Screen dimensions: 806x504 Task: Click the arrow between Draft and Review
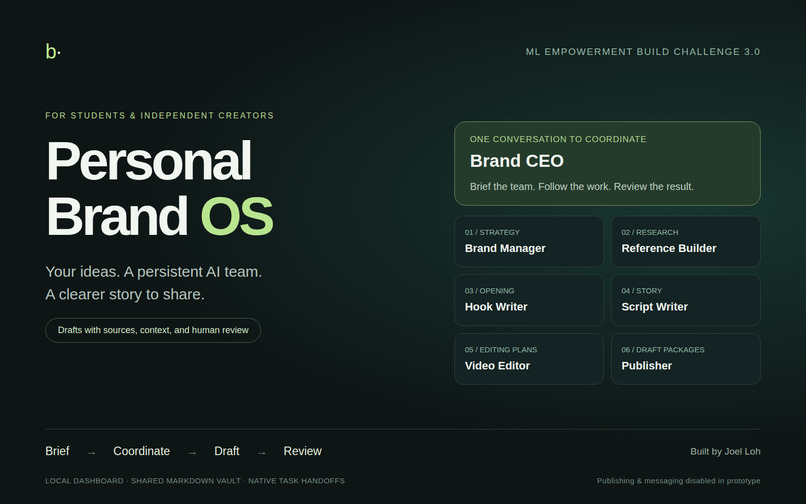tap(262, 453)
